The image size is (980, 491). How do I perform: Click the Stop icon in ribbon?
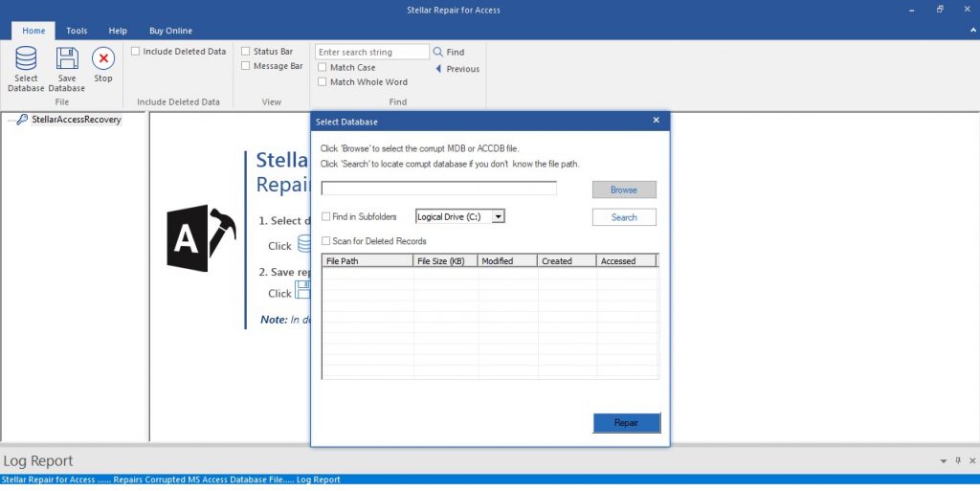tap(103, 64)
